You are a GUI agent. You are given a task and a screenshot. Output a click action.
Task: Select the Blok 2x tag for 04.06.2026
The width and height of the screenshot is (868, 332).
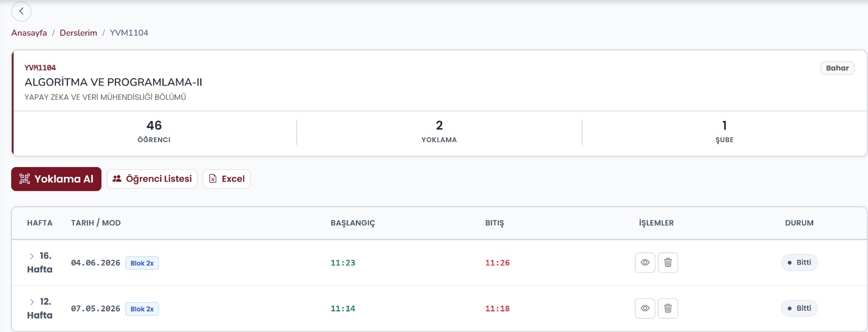click(x=142, y=263)
